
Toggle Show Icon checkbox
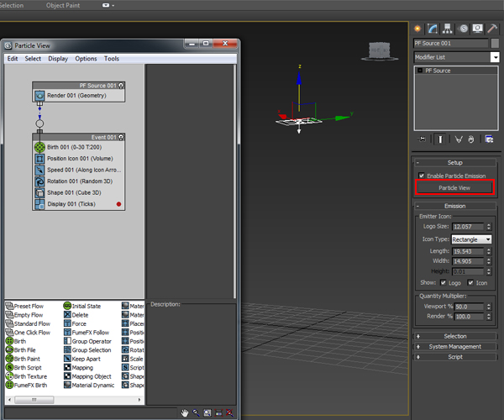click(470, 282)
